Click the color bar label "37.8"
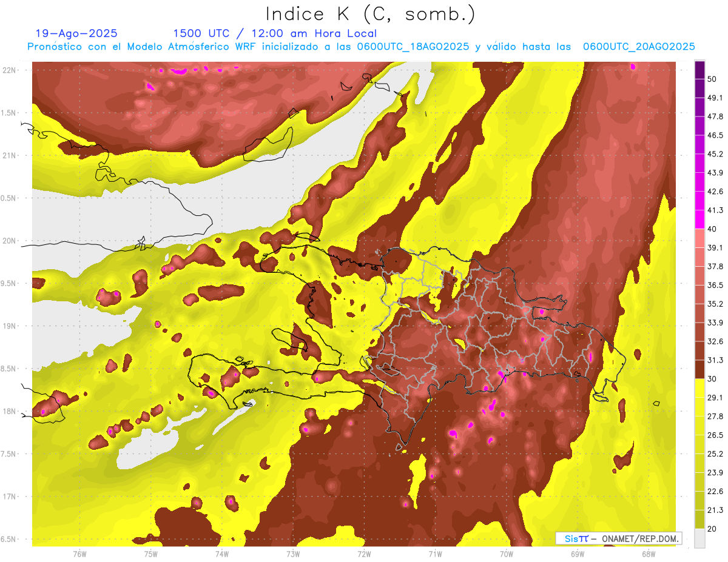Viewport: 728px width, 562px height. [x=715, y=267]
